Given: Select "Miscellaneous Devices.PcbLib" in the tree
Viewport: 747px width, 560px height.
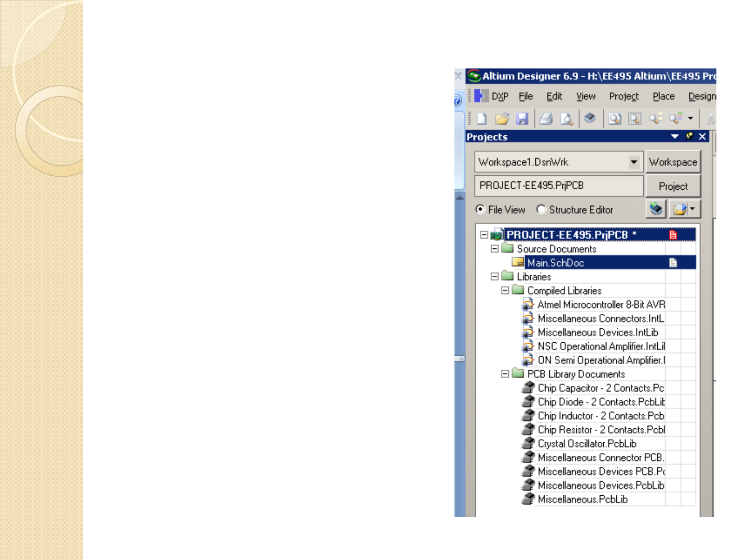Looking at the screenshot, I should (x=601, y=485).
